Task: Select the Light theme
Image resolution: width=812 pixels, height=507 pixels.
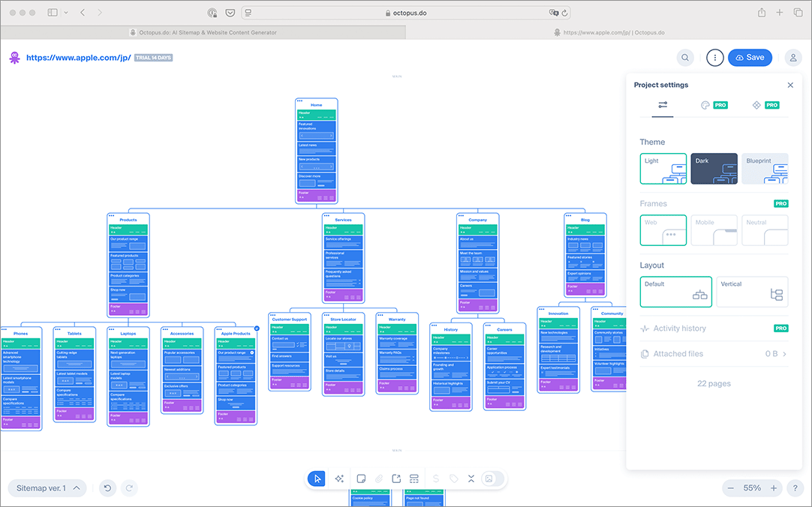Action: click(x=663, y=169)
